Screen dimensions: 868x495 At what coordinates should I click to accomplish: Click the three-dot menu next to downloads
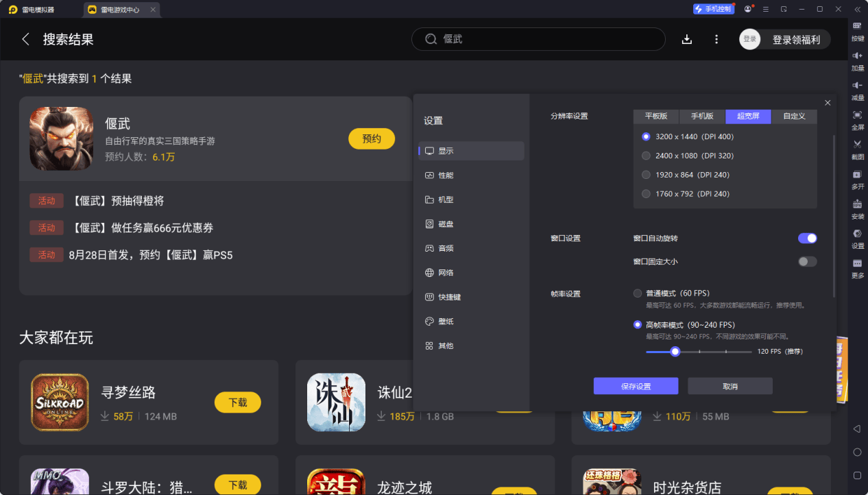pos(716,39)
